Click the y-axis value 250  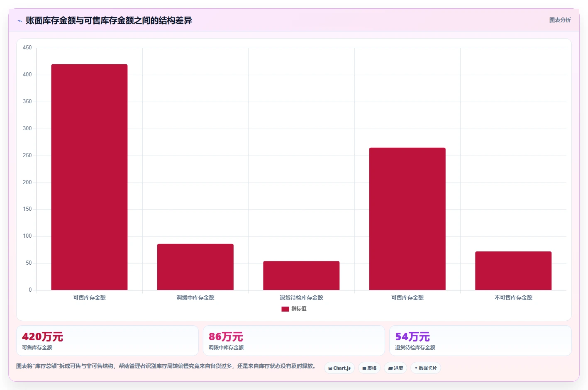(x=27, y=156)
